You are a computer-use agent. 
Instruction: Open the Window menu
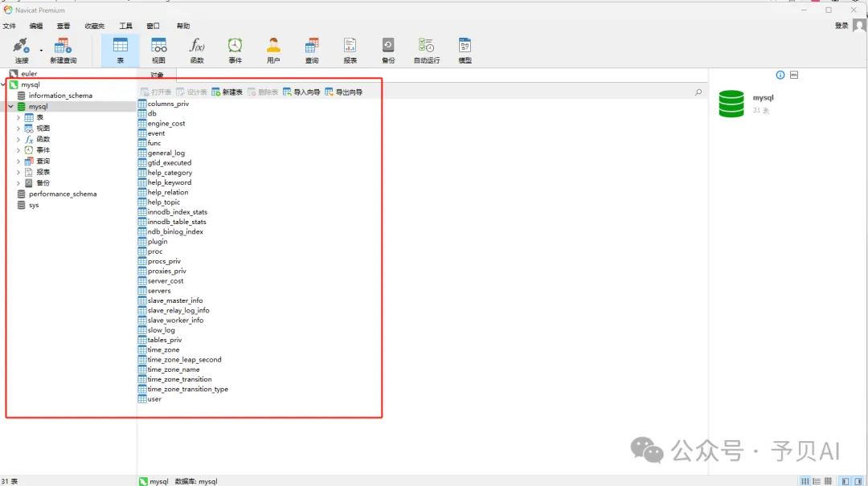(x=154, y=26)
